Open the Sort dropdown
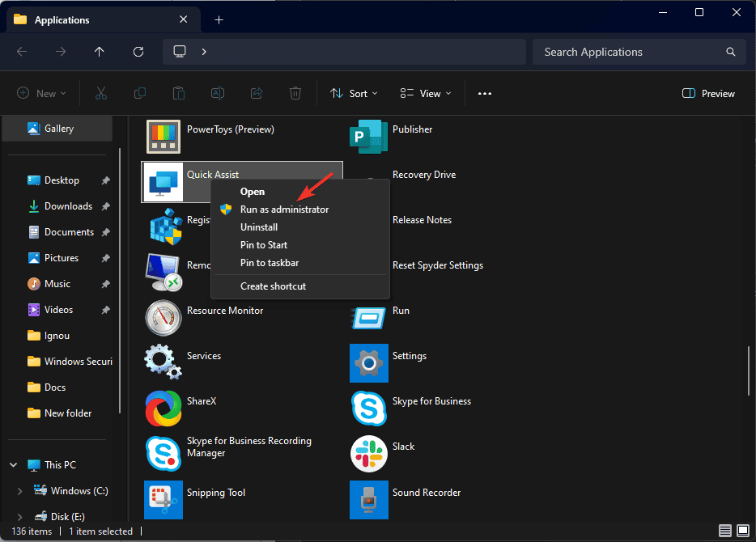This screenshot has width=756, height=542. 354,94
